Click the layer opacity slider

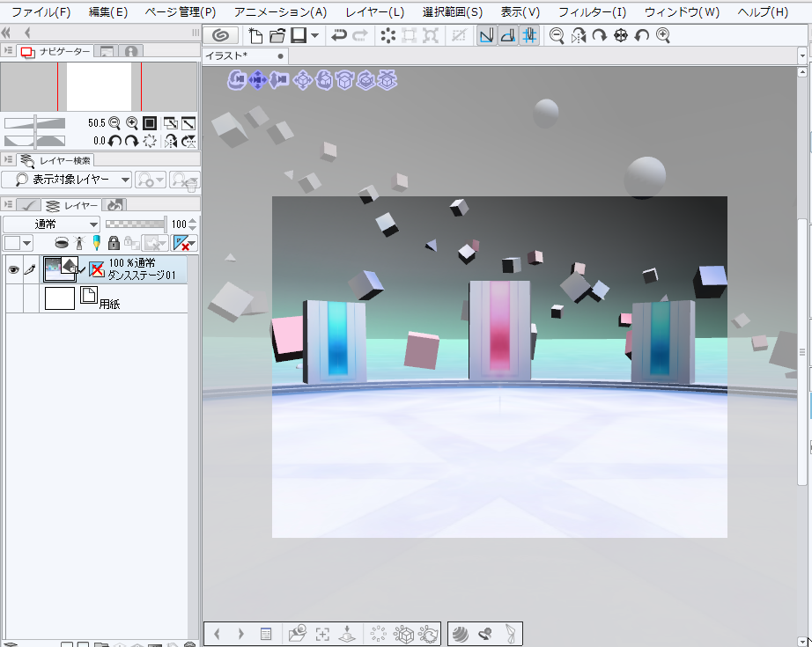point(135,224)
